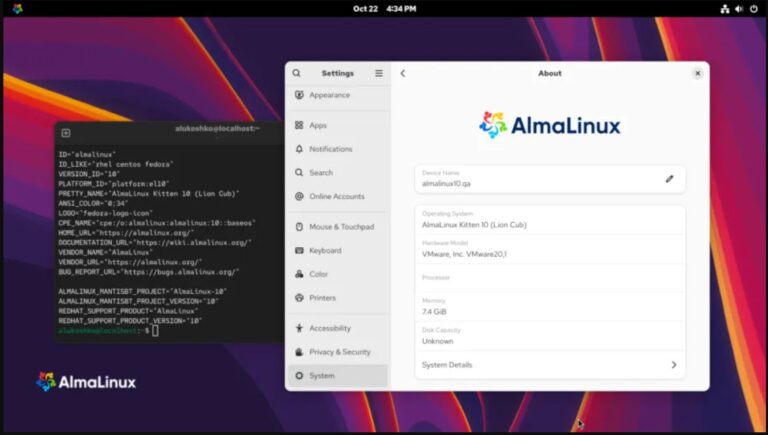Screen dimensions: 768x435
Task: Click the volume icon in top bar
Action: pyautogui.click(x=739, y=9)
